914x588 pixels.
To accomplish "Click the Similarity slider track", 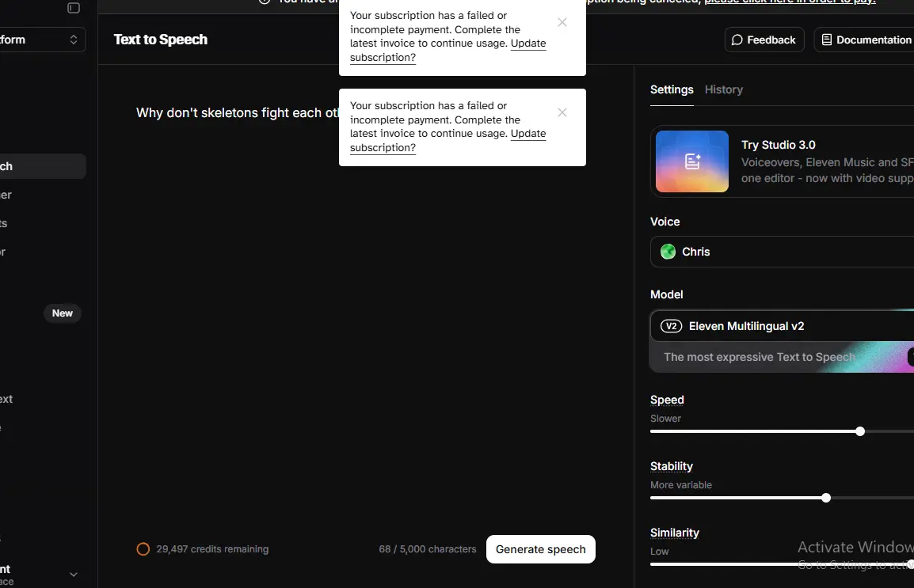I will point(782,564).
